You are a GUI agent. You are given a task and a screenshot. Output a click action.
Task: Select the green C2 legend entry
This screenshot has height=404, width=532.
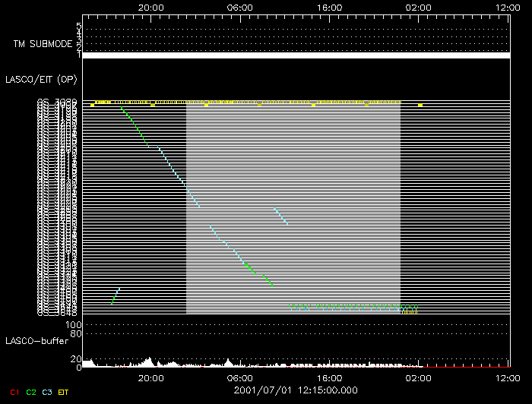click(31, 393)
